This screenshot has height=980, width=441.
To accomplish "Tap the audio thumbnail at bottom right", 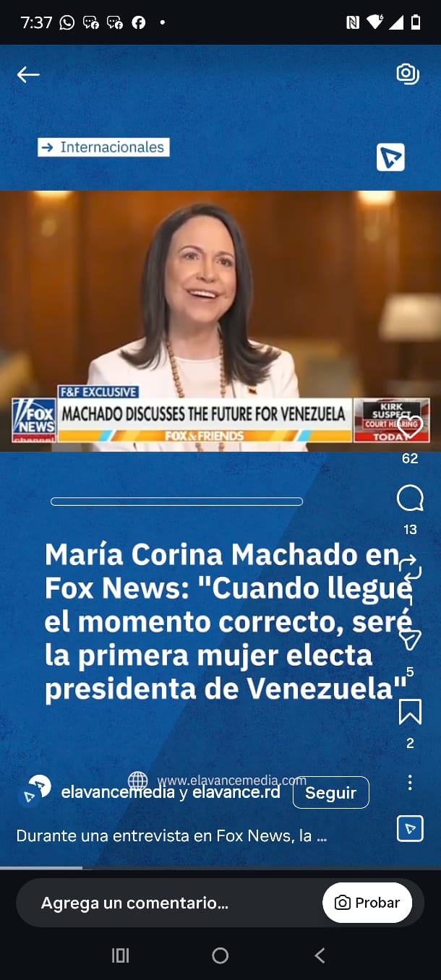I will tap(410, 828).
